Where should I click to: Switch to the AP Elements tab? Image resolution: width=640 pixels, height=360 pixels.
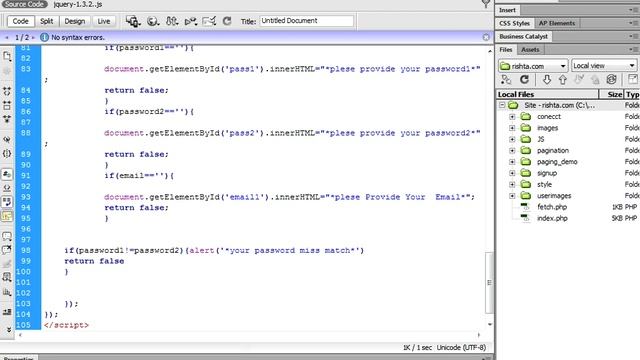(x=557, y=23)
